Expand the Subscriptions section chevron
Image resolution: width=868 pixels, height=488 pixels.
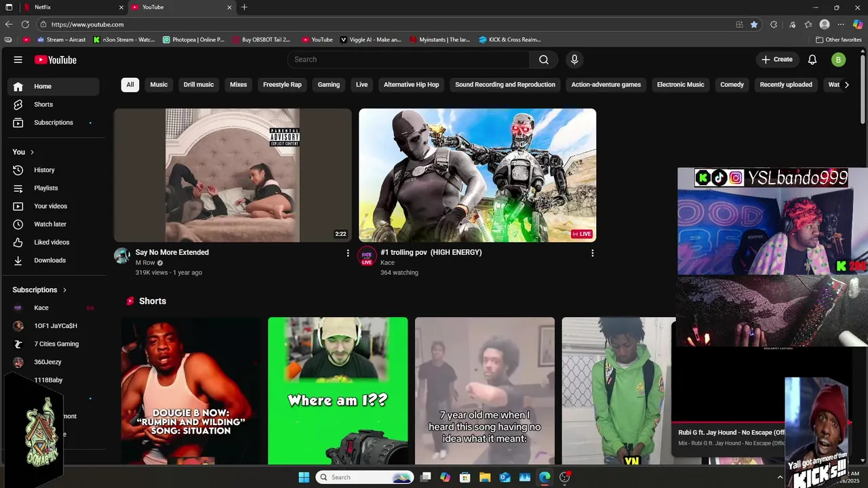[65, 290]
